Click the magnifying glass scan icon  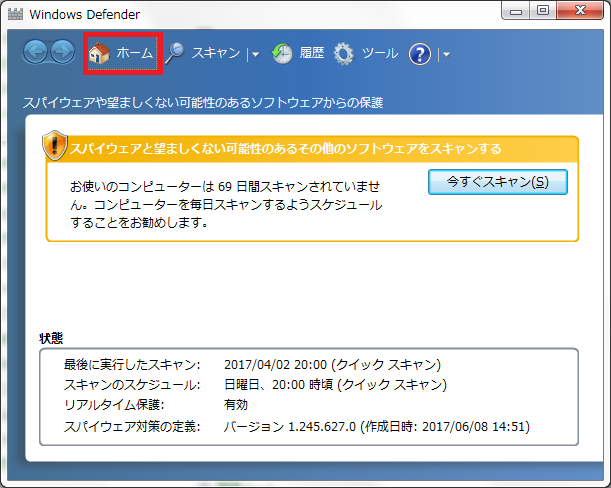click(174, 53)
